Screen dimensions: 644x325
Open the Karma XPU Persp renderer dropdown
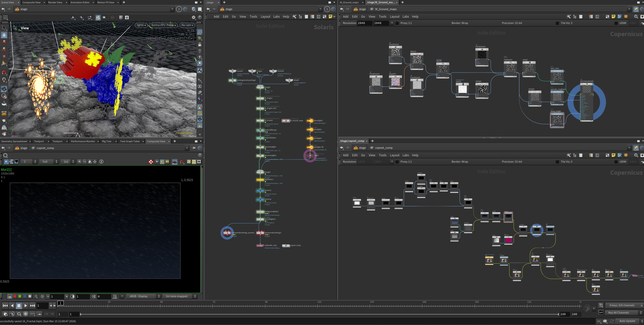(x=163, y=25)
